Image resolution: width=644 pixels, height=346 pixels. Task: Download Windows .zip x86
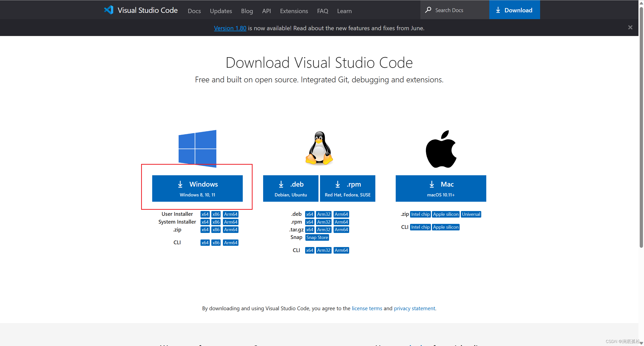[216, 230]
